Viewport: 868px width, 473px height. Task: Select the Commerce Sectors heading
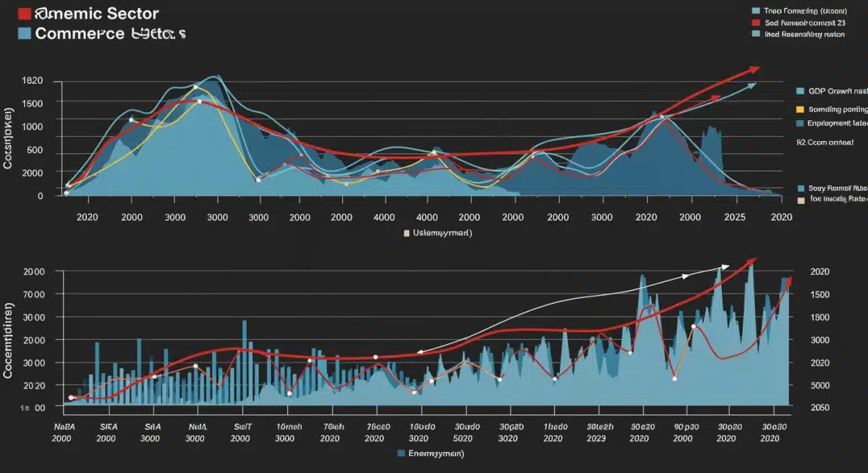coord(112,32)
